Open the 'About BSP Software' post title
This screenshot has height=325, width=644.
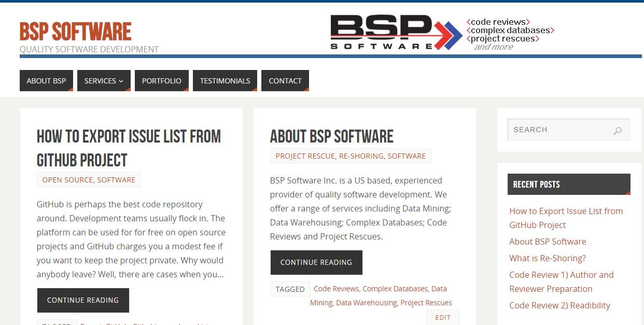coord(331,136)
